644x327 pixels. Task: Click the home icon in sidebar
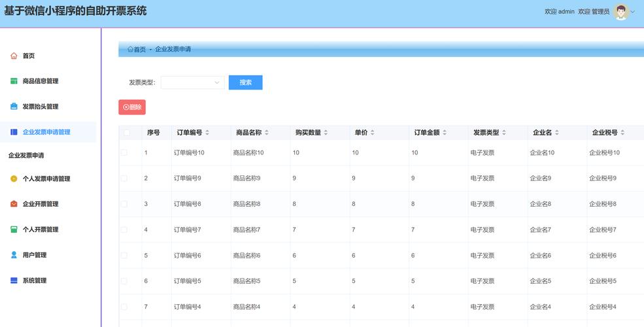pos(14,56)
